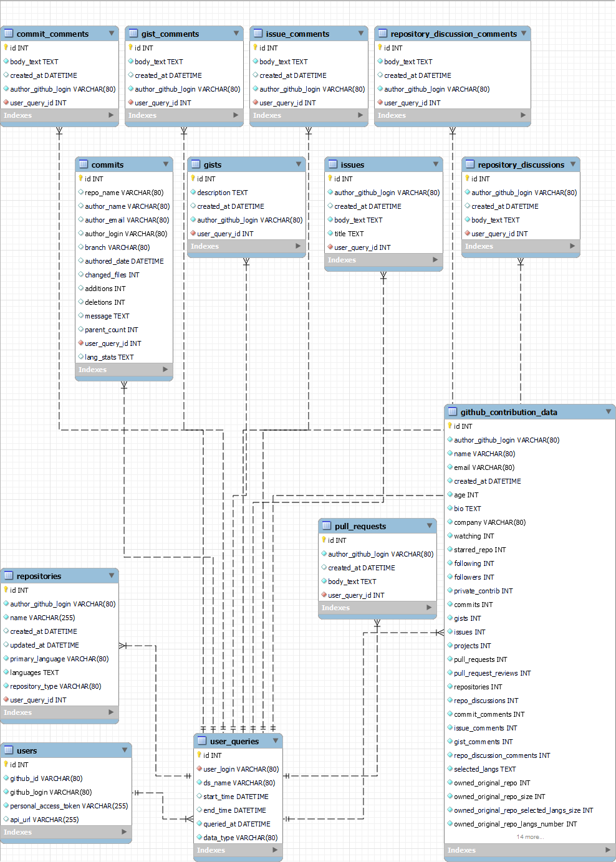Collapse the commits table with header arrow
This screenshot has width=616, height=862.
click(x=166, y=165)
